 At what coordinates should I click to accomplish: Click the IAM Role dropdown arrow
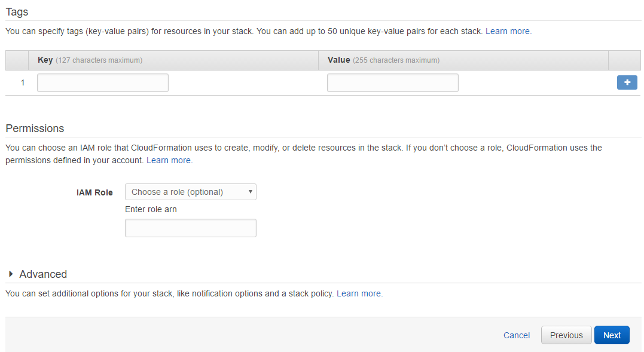coord(250,192)
